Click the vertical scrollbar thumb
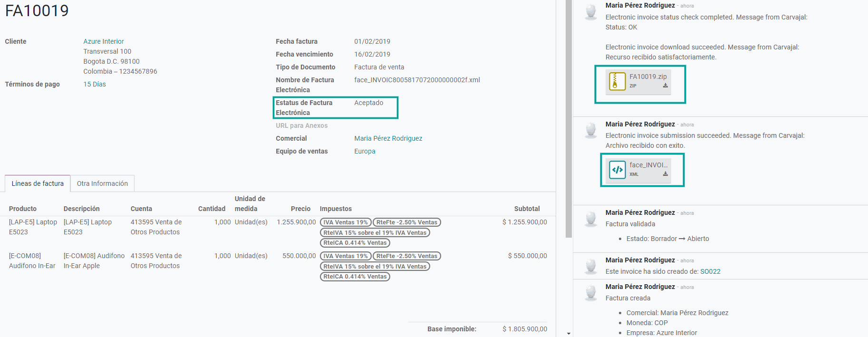The height and width of the screenshot is (337, 868). [569, 119]
